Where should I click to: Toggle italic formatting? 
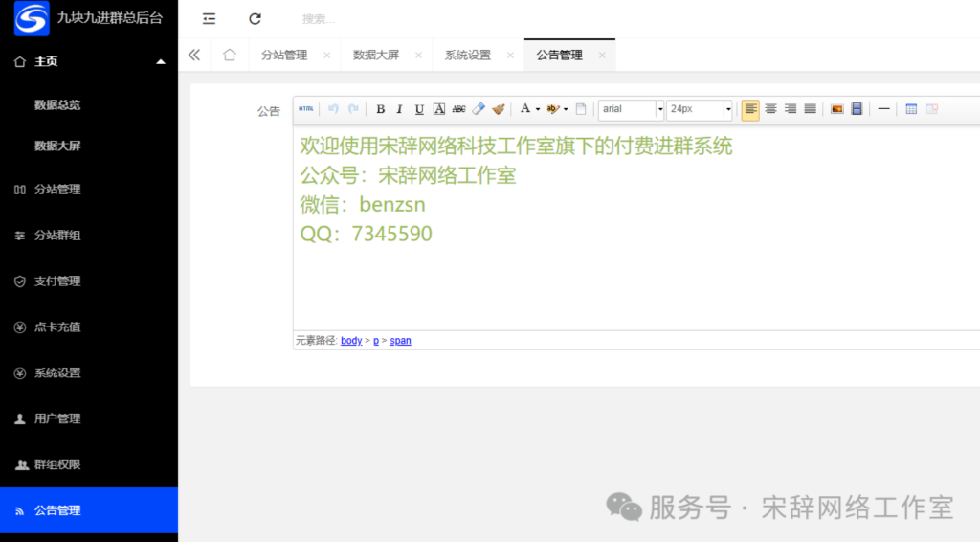399,109
